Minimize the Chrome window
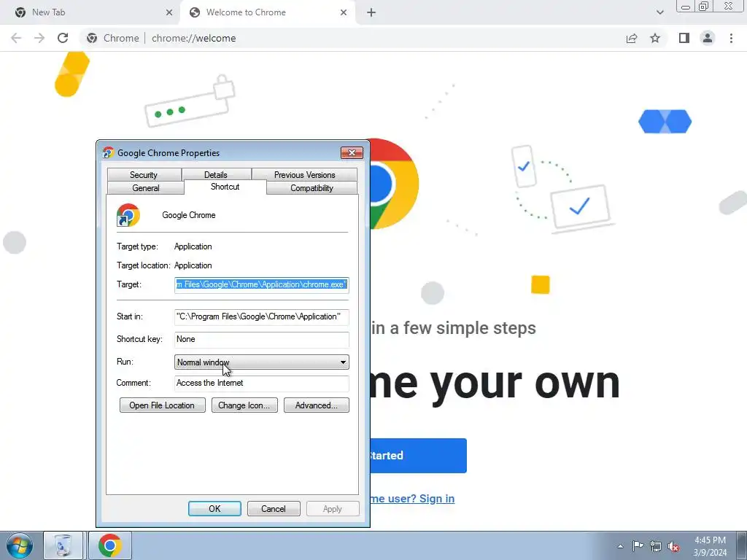This screenshot has width=747, height=560. pos(686,7)
